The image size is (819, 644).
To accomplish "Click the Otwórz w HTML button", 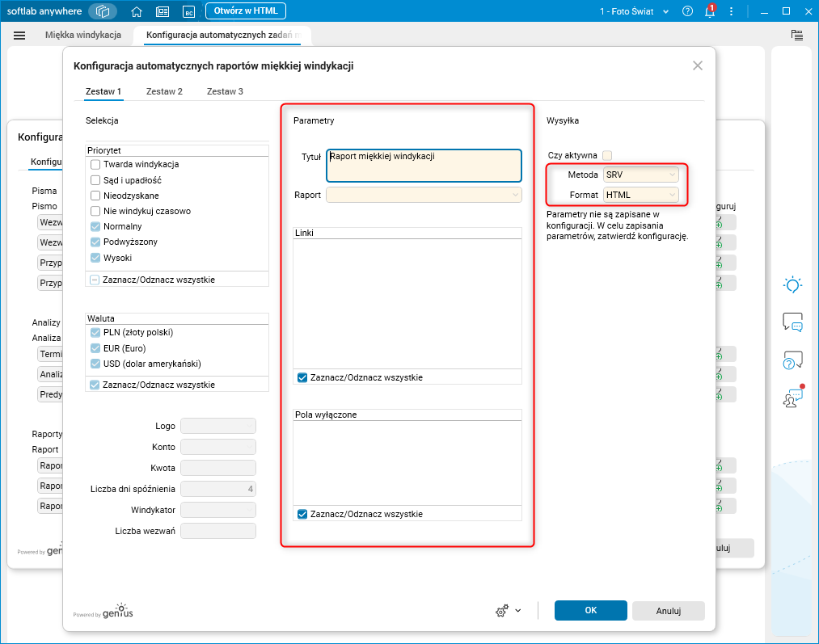I will point(246,11).
